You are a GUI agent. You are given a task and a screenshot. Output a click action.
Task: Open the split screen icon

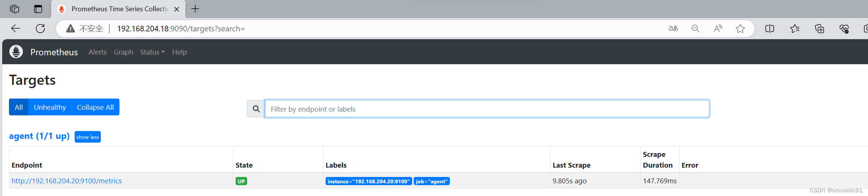[x=769, y=28]
